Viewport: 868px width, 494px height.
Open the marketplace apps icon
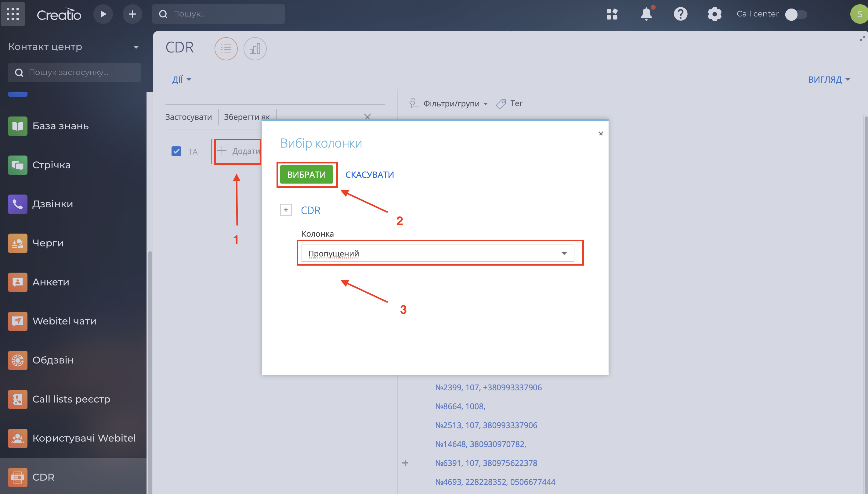pos(612,14)
